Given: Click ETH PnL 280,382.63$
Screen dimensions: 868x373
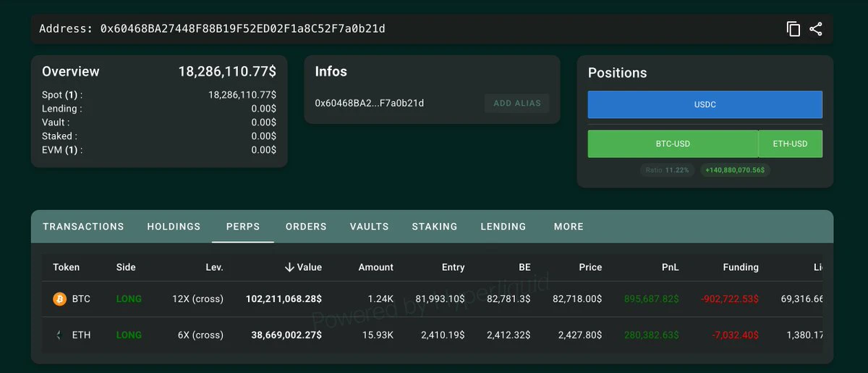Looking at the screenshot, I should point(651,335).
